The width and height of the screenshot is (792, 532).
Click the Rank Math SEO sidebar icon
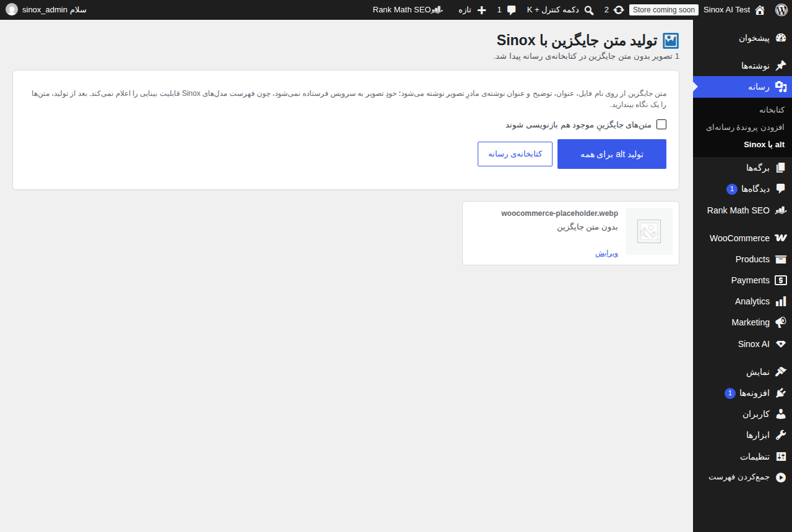(x=781, y=210)
